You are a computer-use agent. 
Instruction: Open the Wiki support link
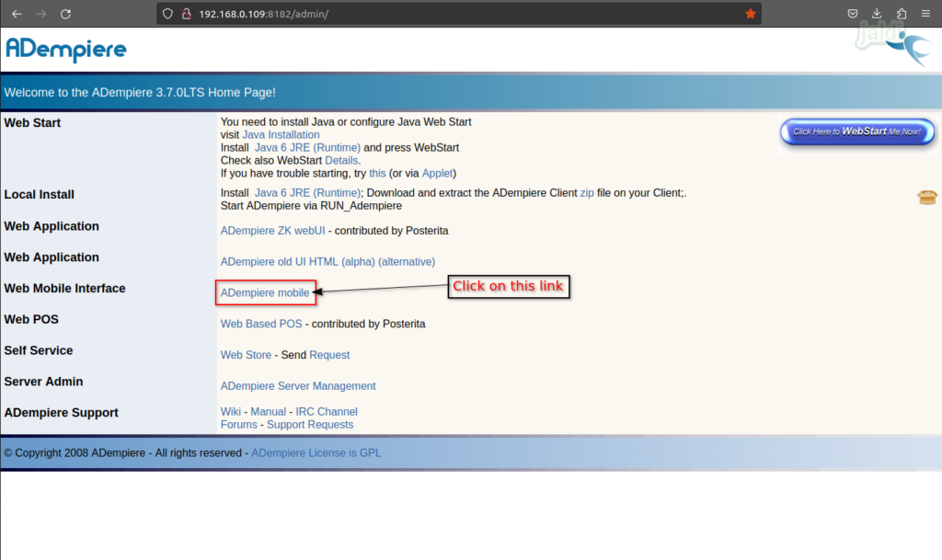[231, 412]
